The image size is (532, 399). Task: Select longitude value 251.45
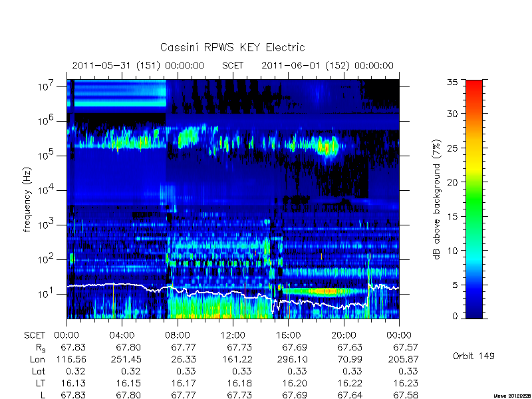126,359
